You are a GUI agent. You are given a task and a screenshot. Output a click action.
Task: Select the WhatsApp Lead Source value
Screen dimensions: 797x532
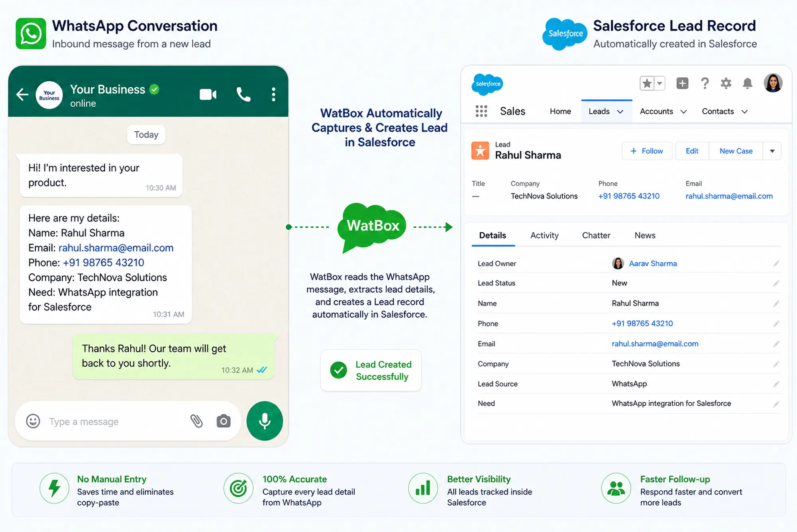click(629, 384)
